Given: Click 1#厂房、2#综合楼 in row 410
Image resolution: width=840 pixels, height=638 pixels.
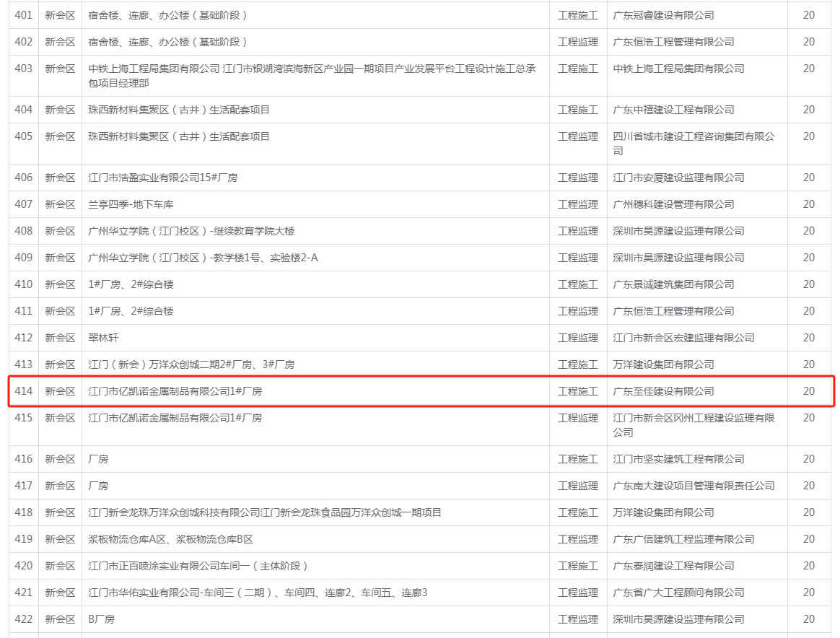Looking at the screenshot, I should (131, 284).
